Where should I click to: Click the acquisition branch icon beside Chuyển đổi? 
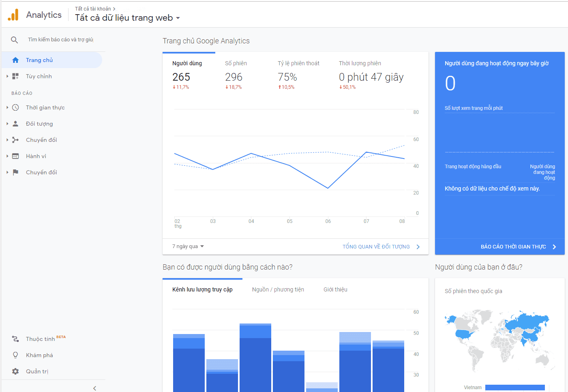click(x=15, y=140)
